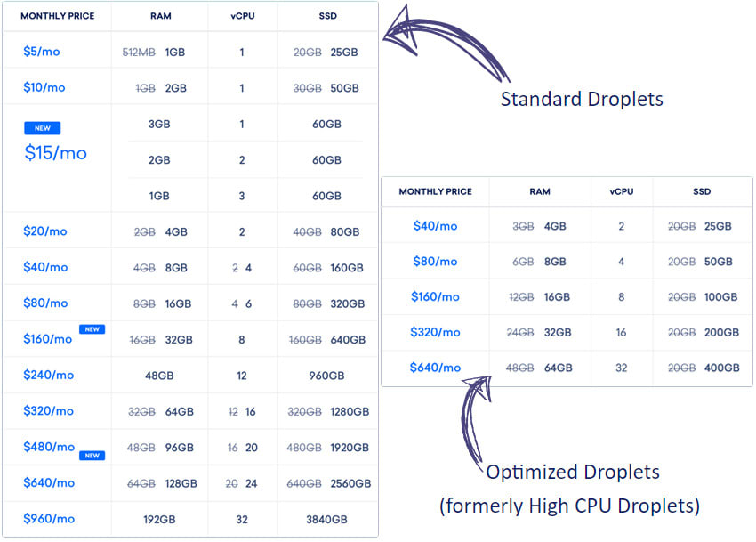Viewport: 756px width, 542px height.
Task: Click the formerly High CPU Droplets caption
Action: click(x=569, y=506)
